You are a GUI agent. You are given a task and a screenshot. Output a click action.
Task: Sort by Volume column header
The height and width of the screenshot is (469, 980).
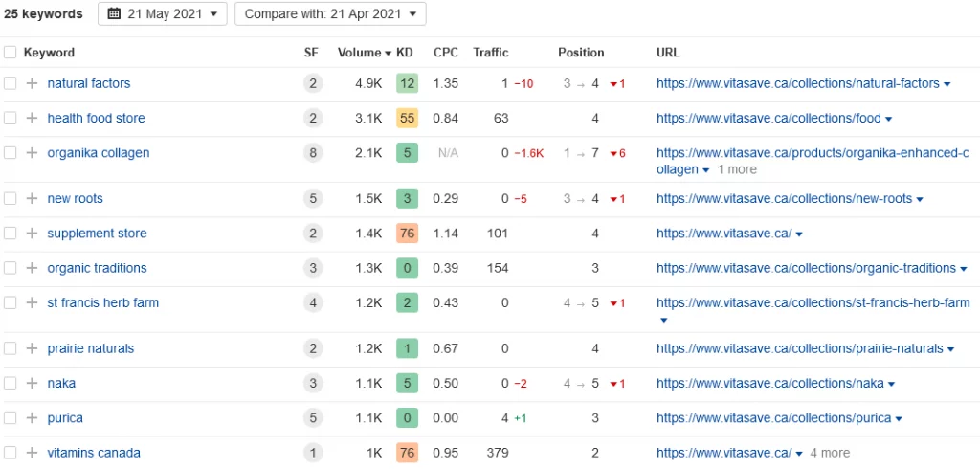coord(365,53)
